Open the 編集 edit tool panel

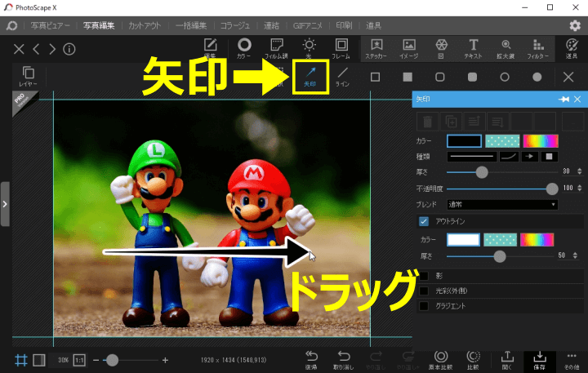pyautogui.click(x=211, y=48)
